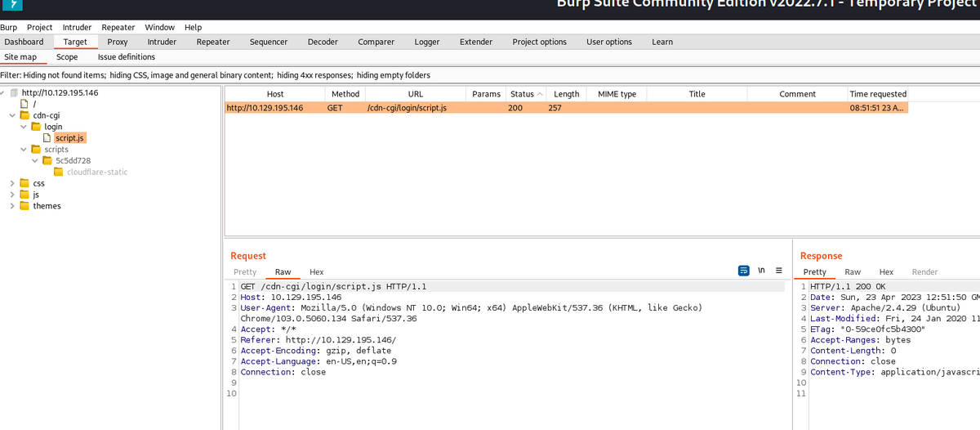Click the cdn-cgi folder icon
This screenshot has height=430, width=980.
tap(24, 115)
